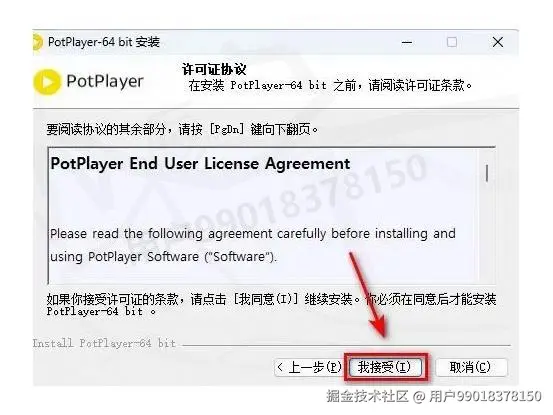Viewport: 553px width, 415px height.
Task: Minimize the PotPlayer installer window
Action: (x=407, y=42)
